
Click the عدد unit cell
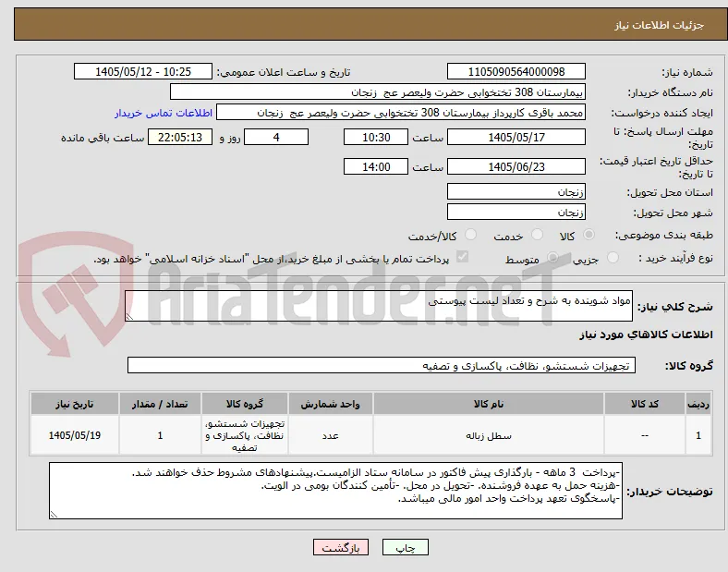point(330,435)
